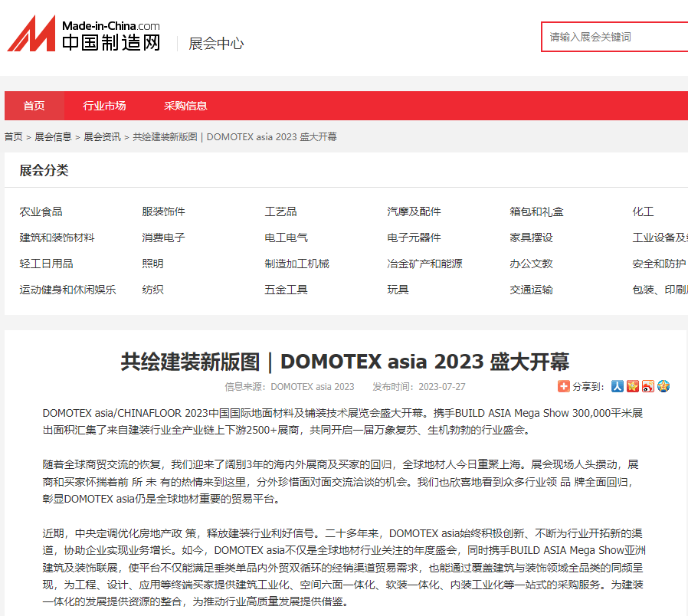
Task: Open the 照明 category
Action: click(x=152, y=264)
